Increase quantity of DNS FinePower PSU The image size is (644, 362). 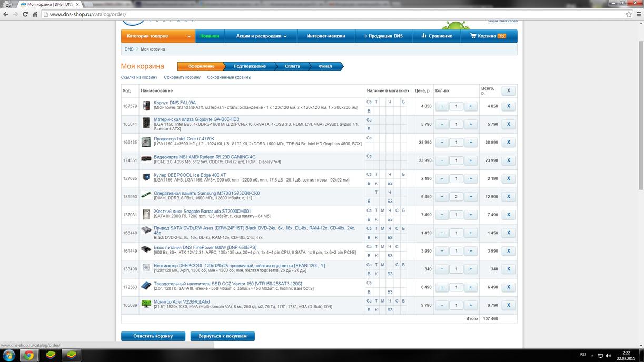pyautogui.click(x=470, y=251)
